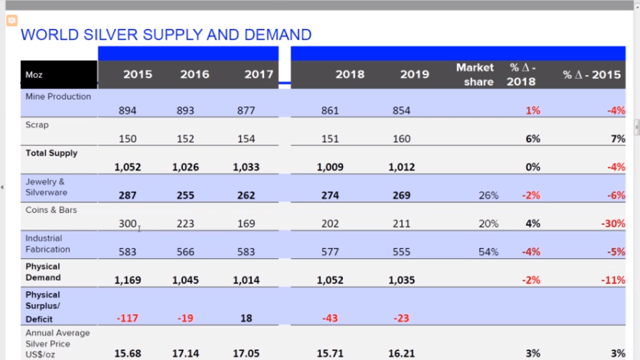Click Industrial Fabrication market share 54%
The image size is (640, 360).
click(488, 252)
